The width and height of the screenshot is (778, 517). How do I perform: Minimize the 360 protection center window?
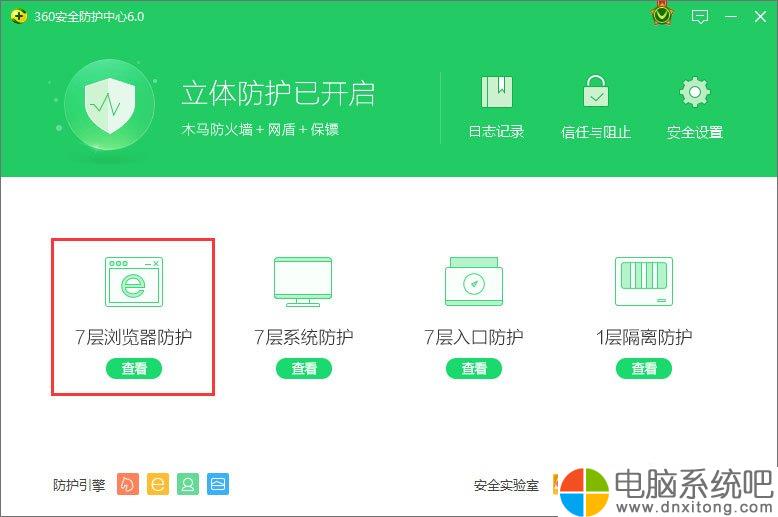coord(730,17)
